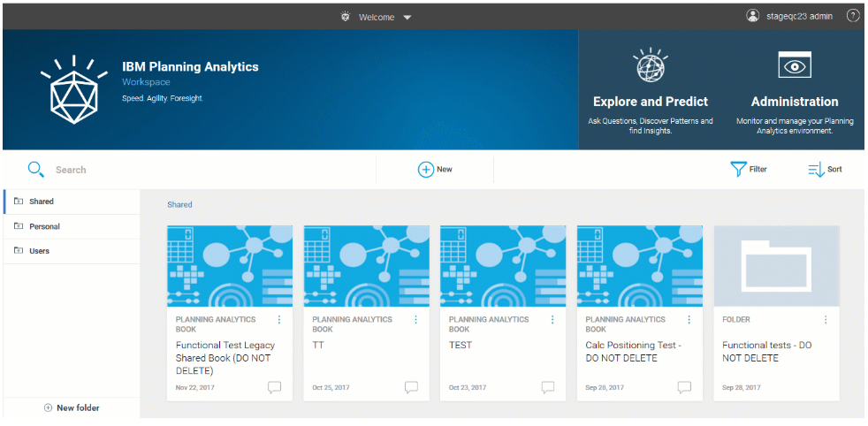
Task: Click the TEST card title
Action: point(461,346)
